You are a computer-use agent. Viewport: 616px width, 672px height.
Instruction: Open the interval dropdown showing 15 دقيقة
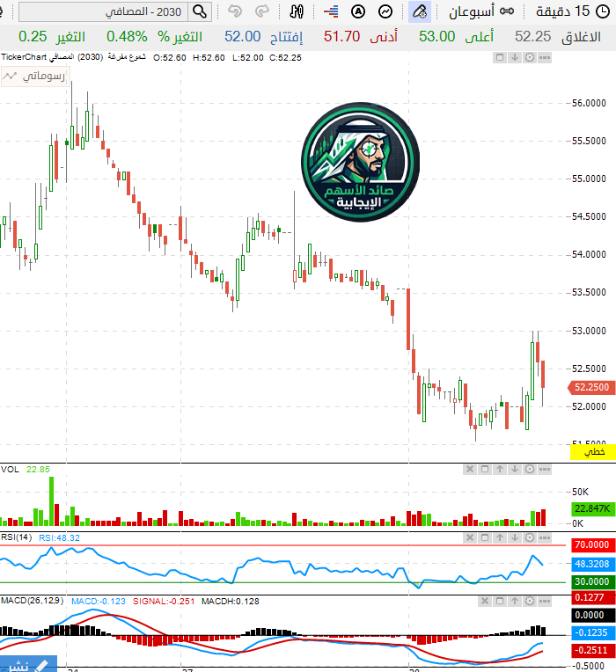tap(562, 11)
